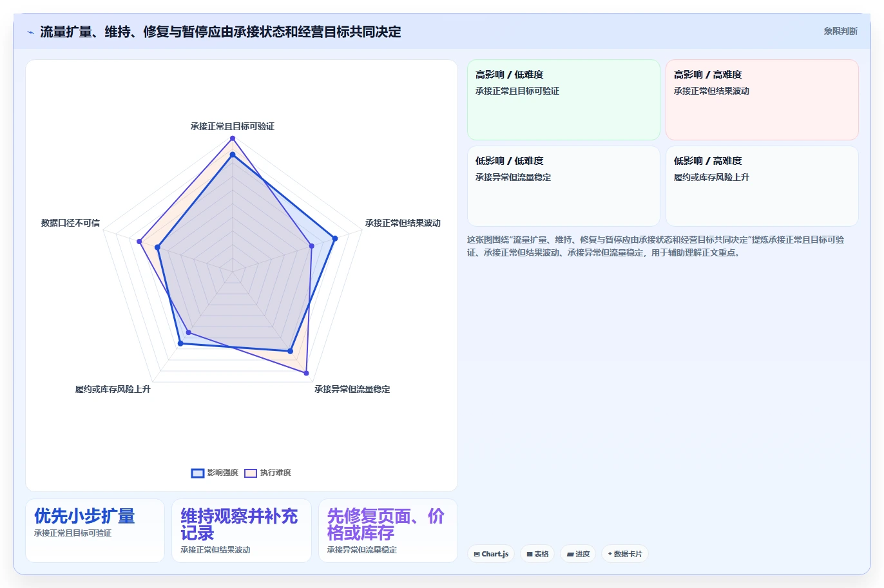Screen dimensions: 884x588
Task: Click the lightning icon beside the title
Action: coord(30,32)
